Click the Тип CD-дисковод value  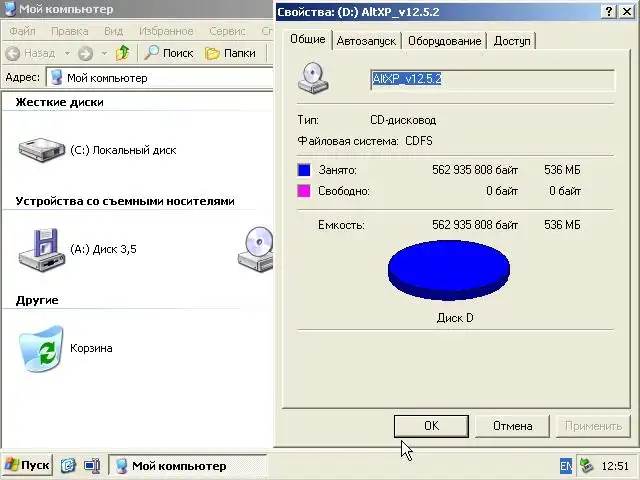pos(403,120)
